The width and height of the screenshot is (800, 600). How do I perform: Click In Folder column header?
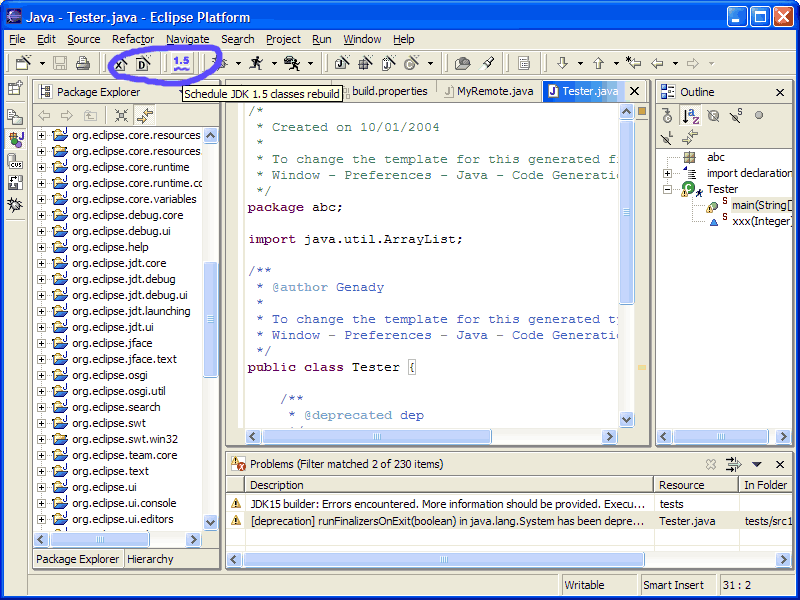765,485
